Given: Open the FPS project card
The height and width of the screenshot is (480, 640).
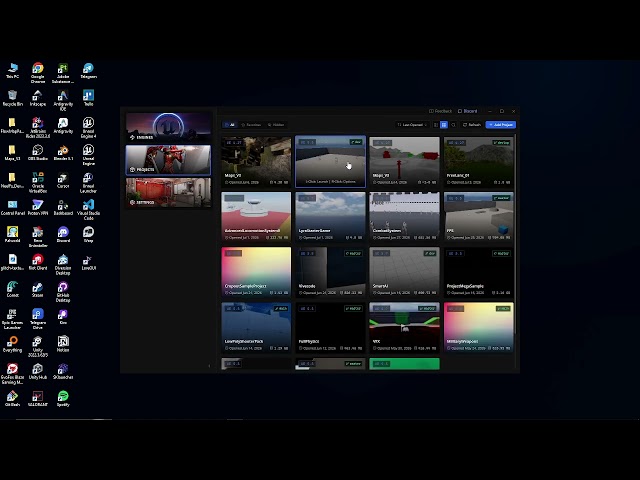Looking at the screenshot, I should 479,217.
